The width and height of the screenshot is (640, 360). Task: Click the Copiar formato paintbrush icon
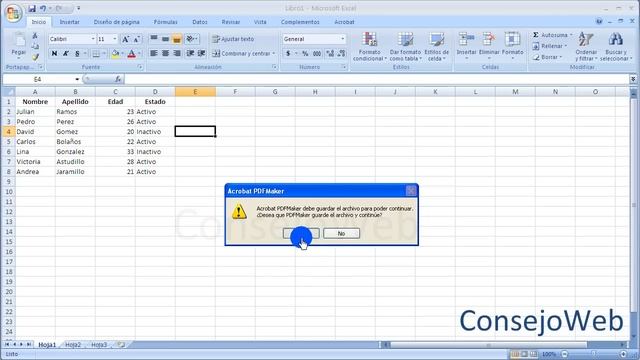[x=36, y=57]
